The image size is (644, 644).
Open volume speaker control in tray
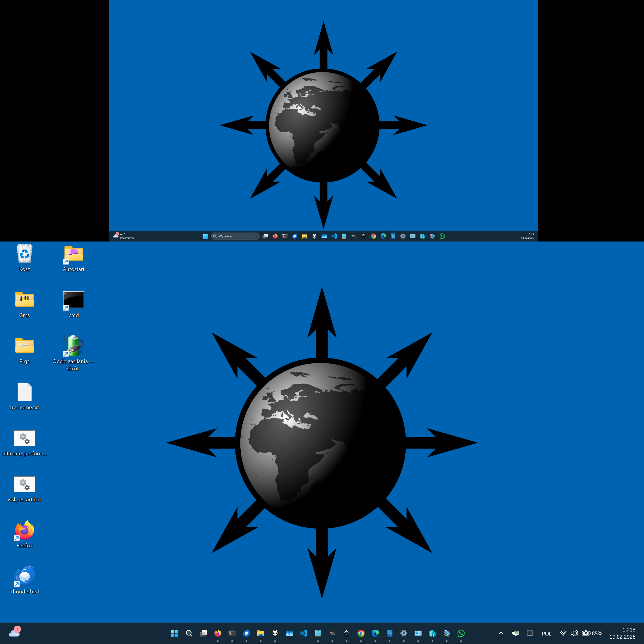tap(574, 633)
